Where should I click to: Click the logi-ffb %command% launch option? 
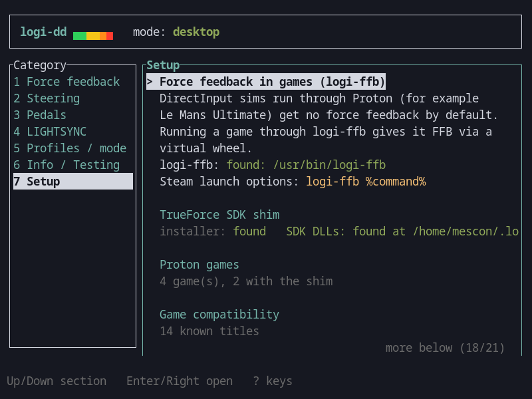click(x=366, y=182)
